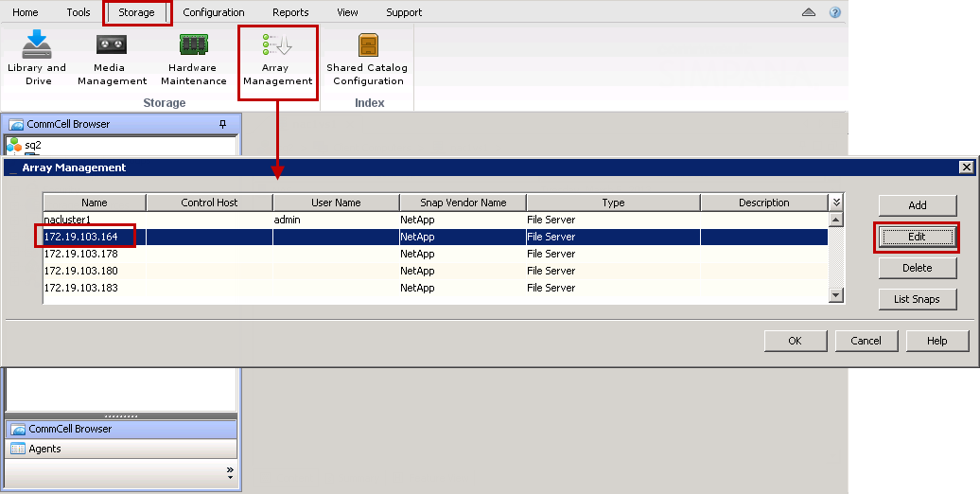Click the help question mark icon

point(834,12)
